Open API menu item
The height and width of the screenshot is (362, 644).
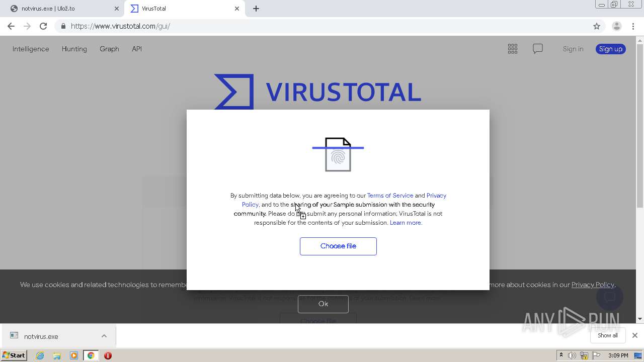[137, 49]
